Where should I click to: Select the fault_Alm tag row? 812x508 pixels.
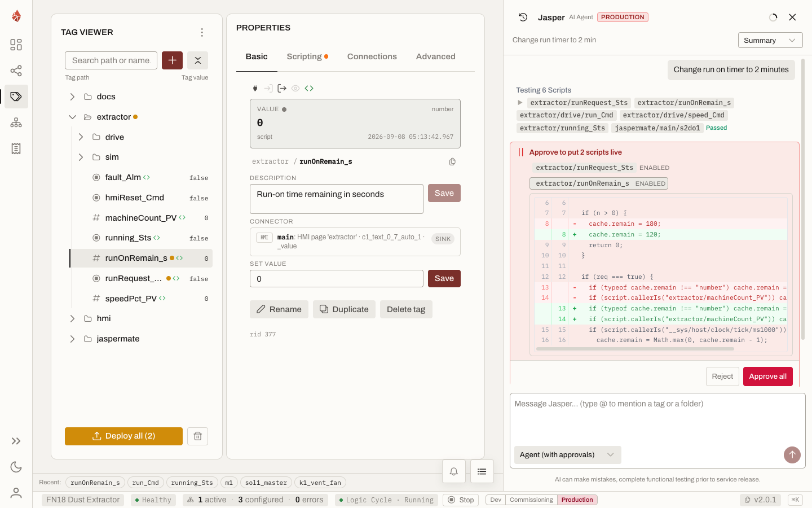tap(141, 178)
